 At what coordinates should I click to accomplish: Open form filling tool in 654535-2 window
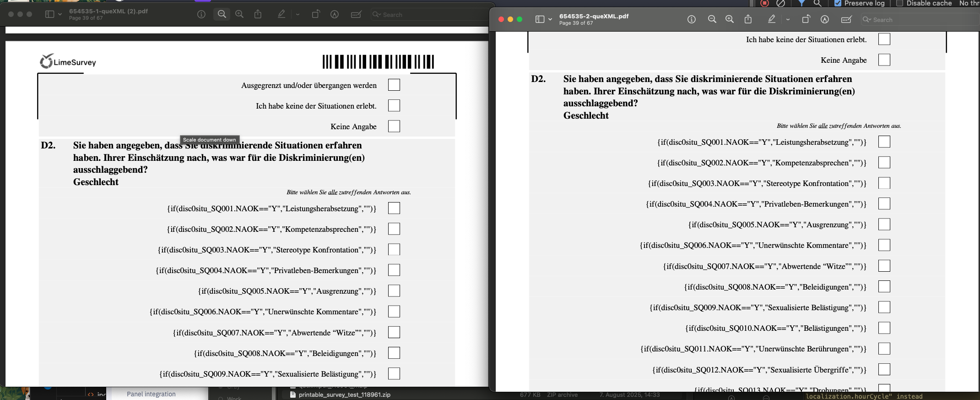pyautogui.click(x=846, y=19)
